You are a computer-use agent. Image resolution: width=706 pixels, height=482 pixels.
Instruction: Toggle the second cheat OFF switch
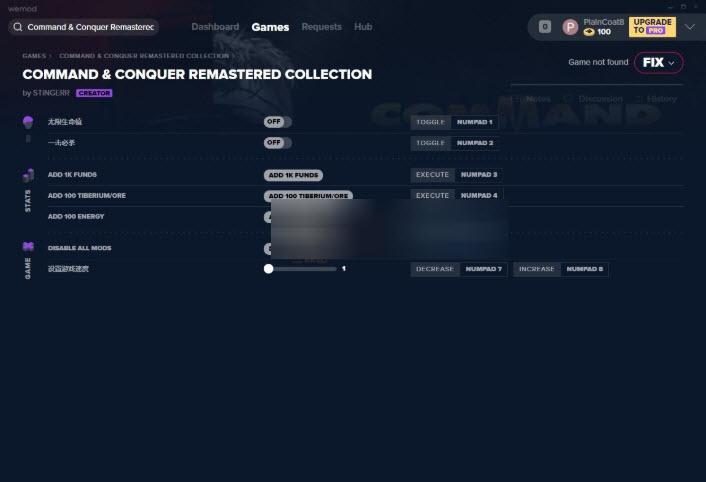point(278,143)
